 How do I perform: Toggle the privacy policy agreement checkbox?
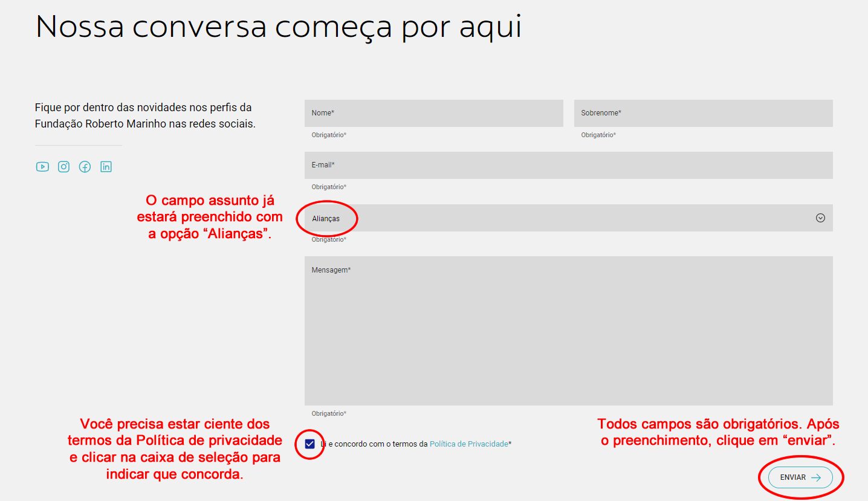point(310,444)
